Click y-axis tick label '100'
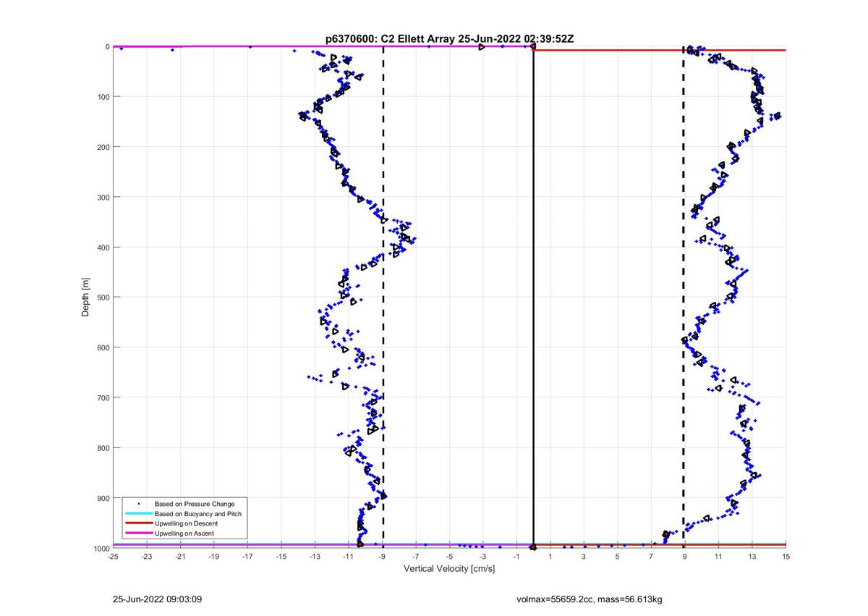868x616 pixels. coord(103,97)
